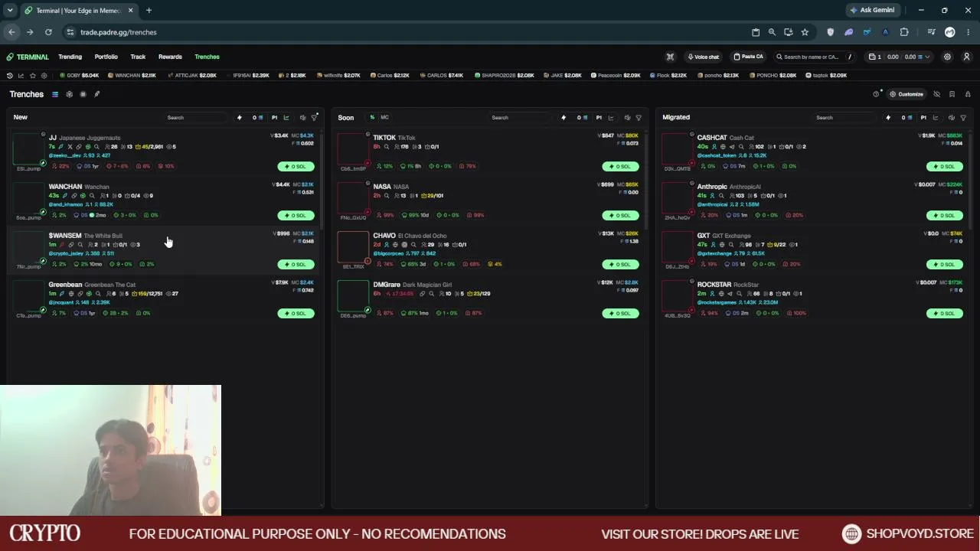Image resolution: width=980 pixels, height=551 pixels.
Task: Click Ask Gemini in Chrome title bar
Action: coord(872,11)
